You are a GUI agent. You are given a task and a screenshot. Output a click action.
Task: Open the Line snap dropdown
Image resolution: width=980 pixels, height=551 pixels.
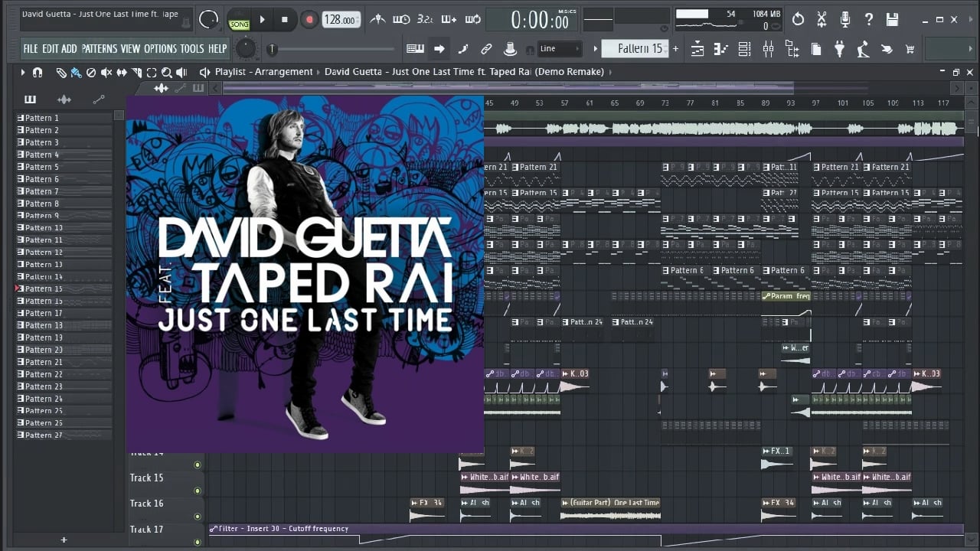[x=560, y=49]
